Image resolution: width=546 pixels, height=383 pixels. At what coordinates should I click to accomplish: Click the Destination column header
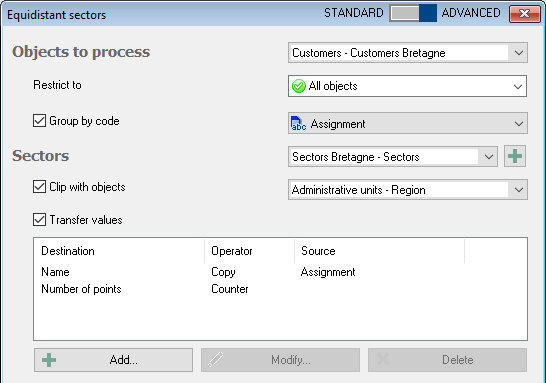[119, 251]
